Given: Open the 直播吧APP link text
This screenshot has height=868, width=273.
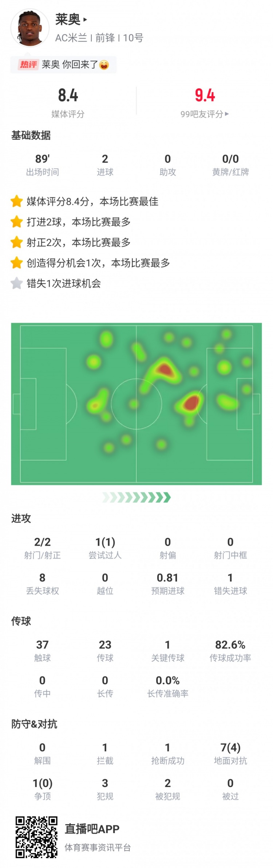Looking at the screenshot, I should pos(92,829).
